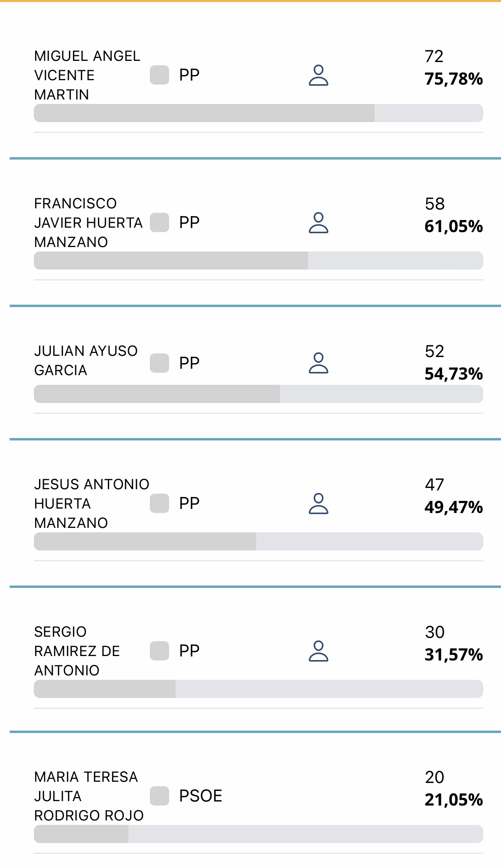Click the 21,05% vote progress bar
Image resolution: width=501 pixels, height=868 pixels.
[x=258, y=834]
